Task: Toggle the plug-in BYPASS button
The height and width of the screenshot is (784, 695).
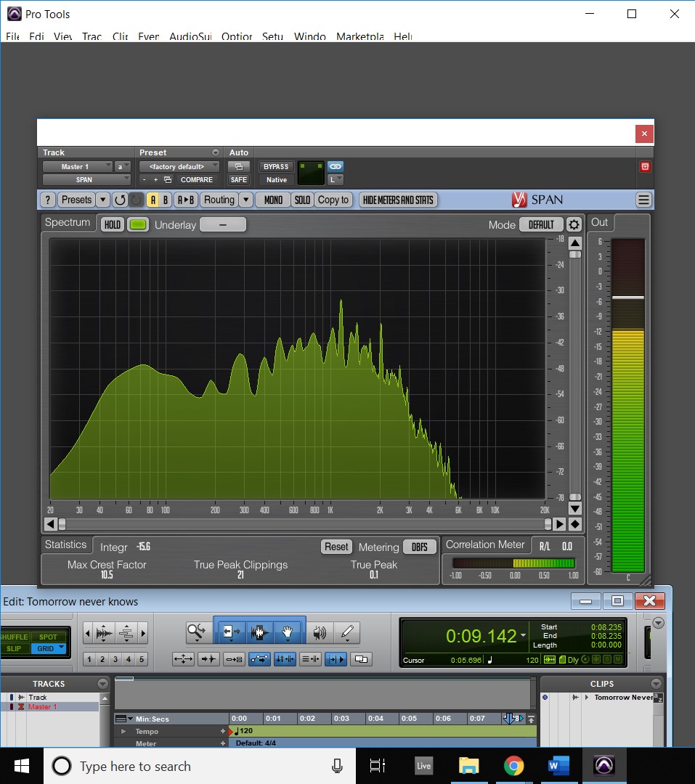Action: tap(276, 167)
